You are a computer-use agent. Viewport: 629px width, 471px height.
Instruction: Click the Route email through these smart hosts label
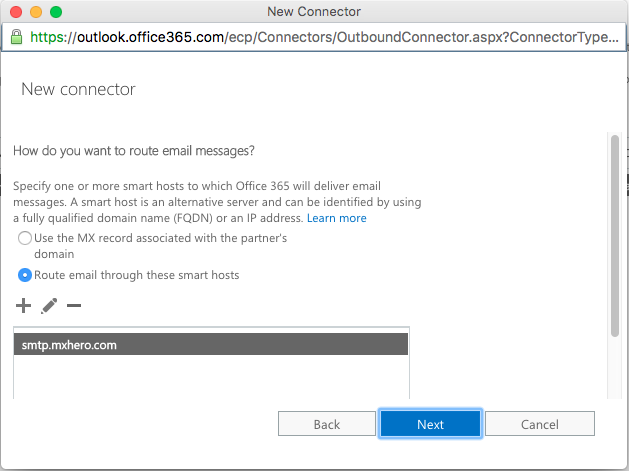pyautogui.click(x=136, y=275)
